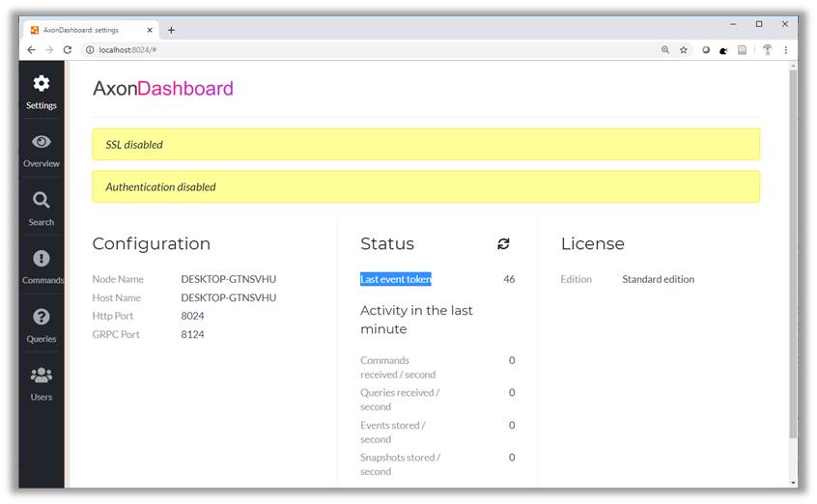Reload the page in browser
This screenshot has height=504, width=817.
(x=68, y=49)
